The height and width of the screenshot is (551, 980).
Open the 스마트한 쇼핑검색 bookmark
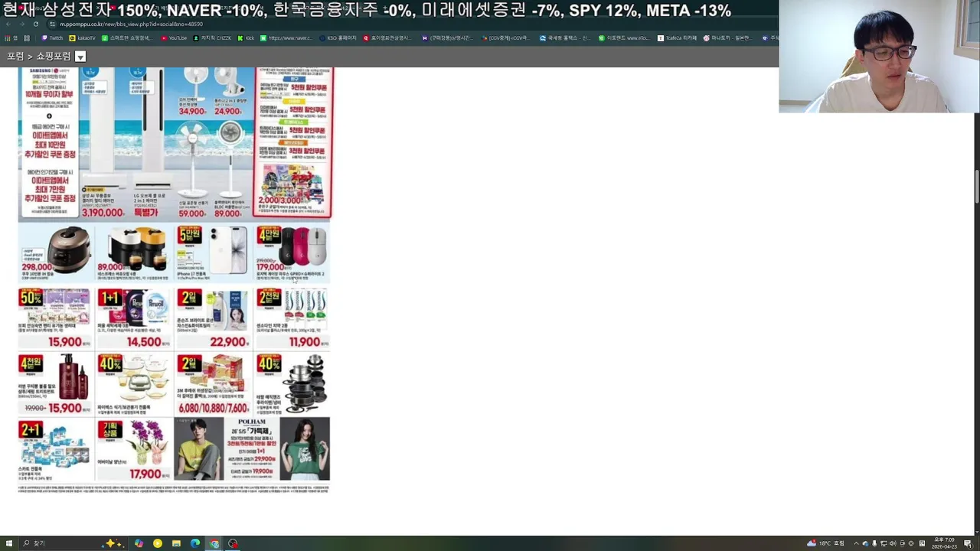126,38
